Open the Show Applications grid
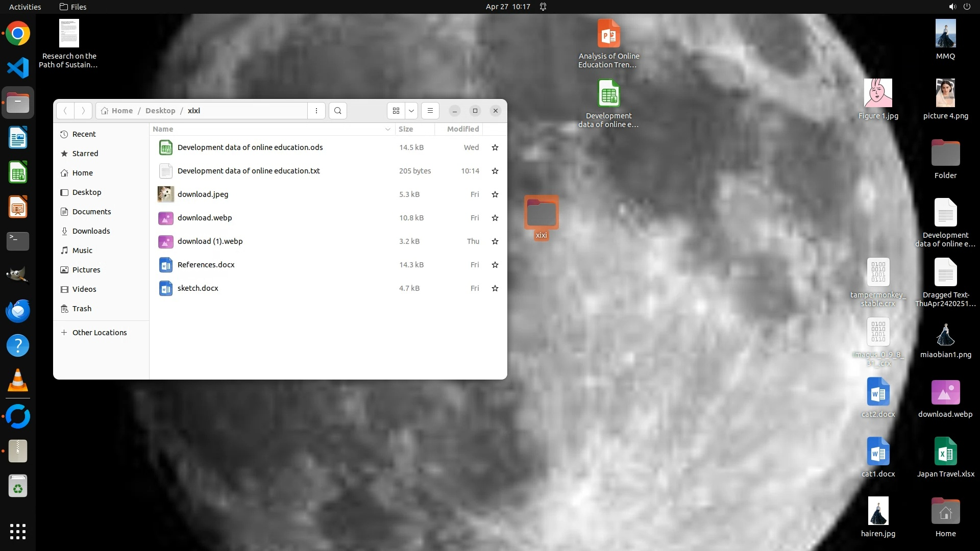The image size is (980, 551). pos(18,532)
